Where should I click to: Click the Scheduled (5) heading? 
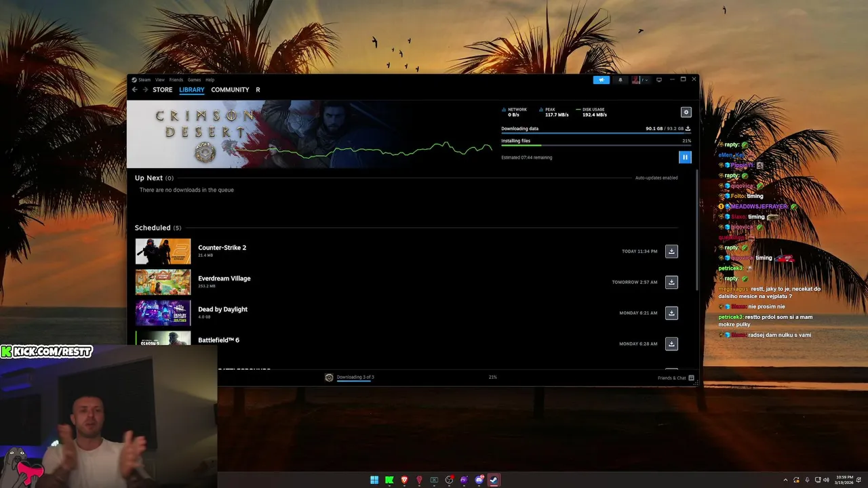pos(158,228)
